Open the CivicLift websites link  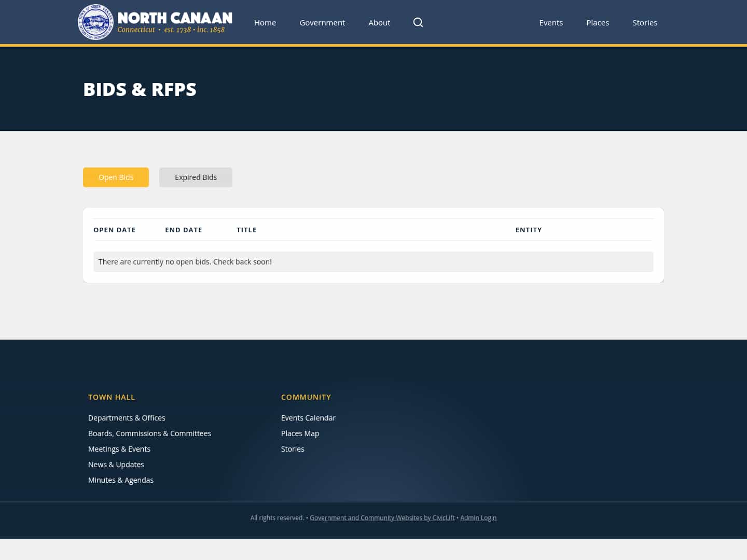click(x=382, y=517)
